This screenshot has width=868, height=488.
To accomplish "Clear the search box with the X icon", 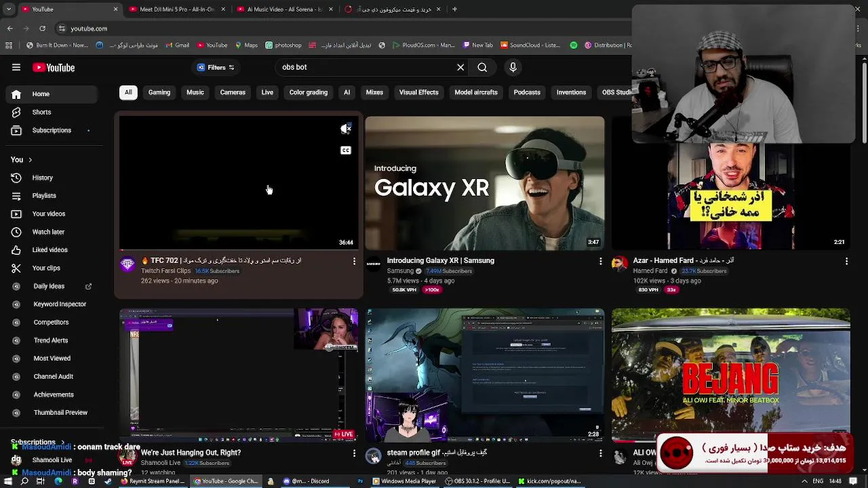I will [x=460, y=67].
